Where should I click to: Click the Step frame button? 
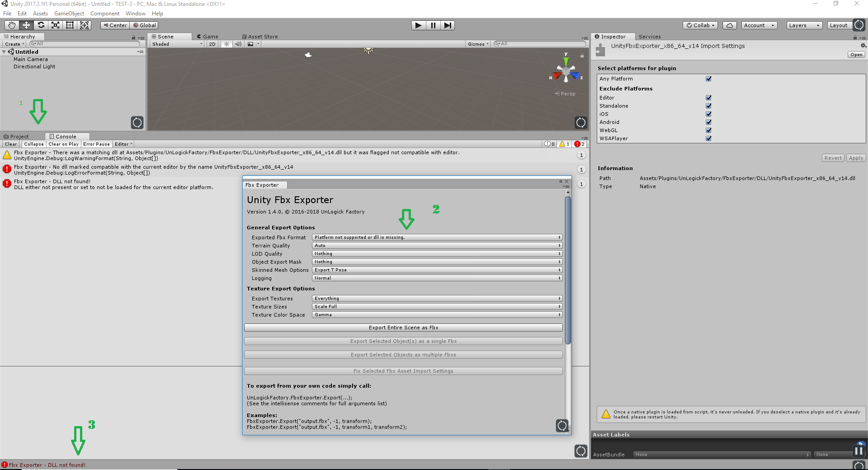448,25
